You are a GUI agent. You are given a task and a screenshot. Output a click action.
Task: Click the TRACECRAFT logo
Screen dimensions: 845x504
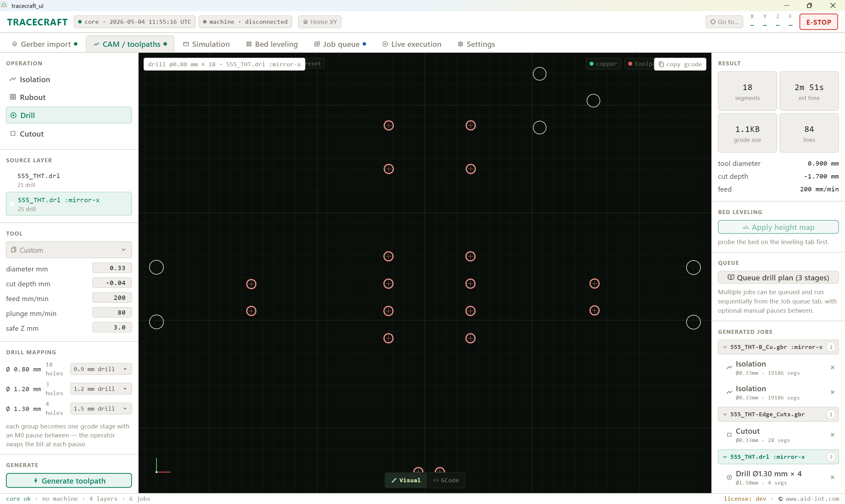pos(37,22)
